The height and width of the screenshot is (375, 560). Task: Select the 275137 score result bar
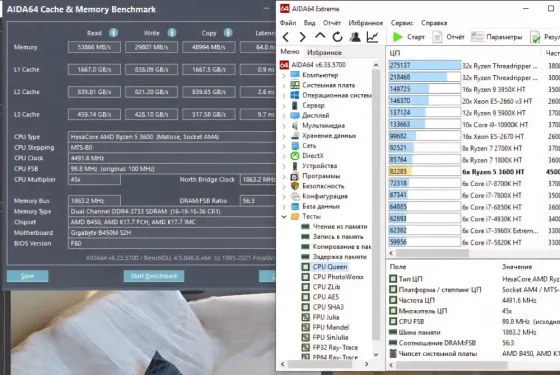tap(425, 65)
